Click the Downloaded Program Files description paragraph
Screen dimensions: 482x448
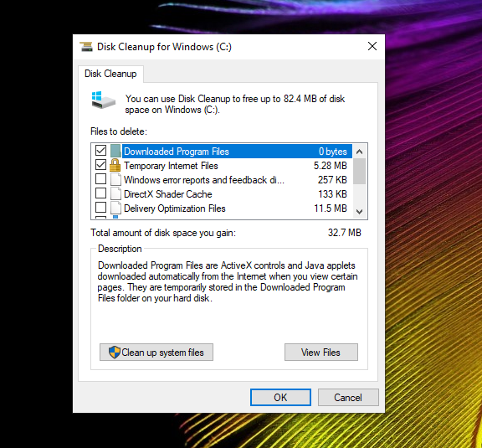coord(228,281)
